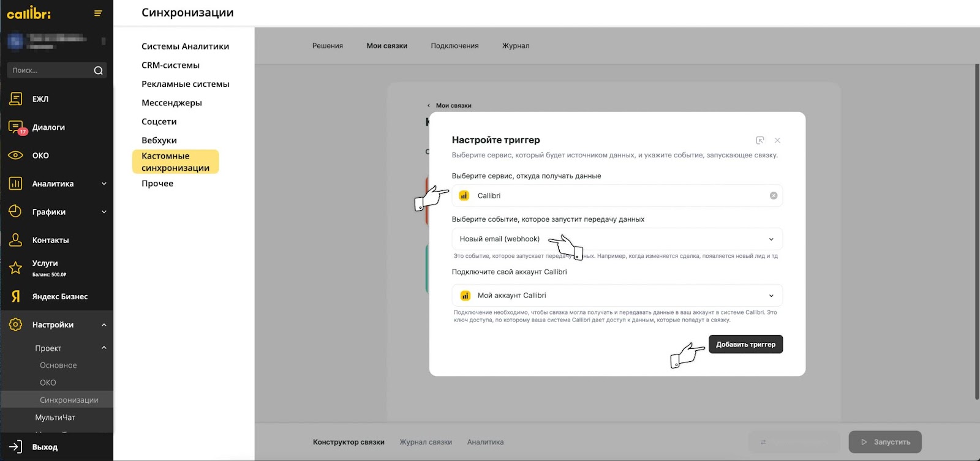Open Аналитика bottom tab
Screen dimensions: 980x461
tap(485, 442)
